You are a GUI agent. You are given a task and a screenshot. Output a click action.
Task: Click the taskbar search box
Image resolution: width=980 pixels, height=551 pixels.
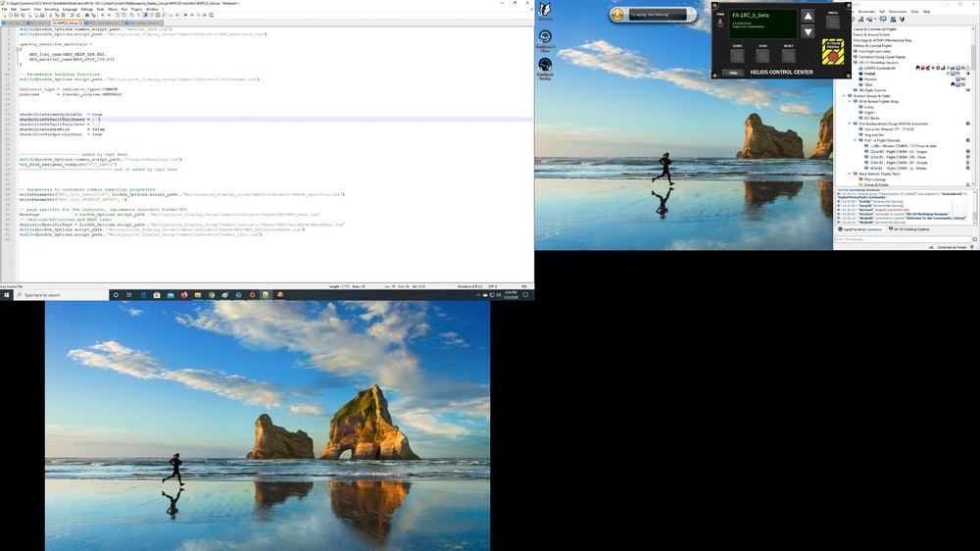(x=61, y=295)
